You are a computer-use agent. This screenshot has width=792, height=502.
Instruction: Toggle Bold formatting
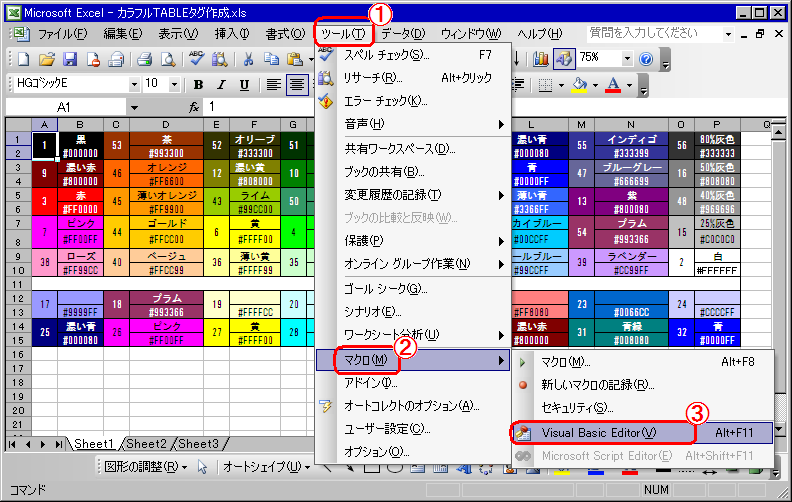[198, 85]
